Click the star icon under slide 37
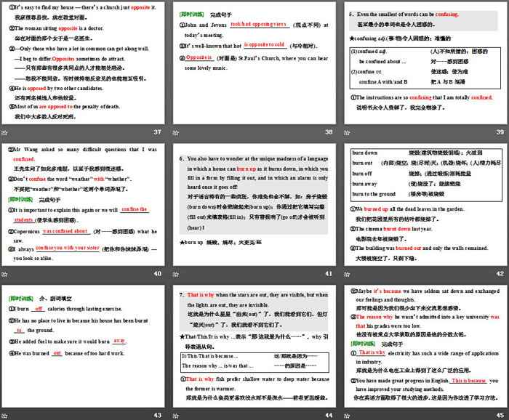509x420 pixels. tap(4, 133)
